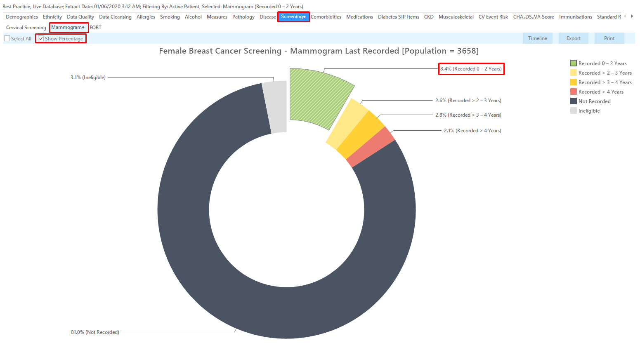Untick the Show Percentage checkbox

pos(41,38)
